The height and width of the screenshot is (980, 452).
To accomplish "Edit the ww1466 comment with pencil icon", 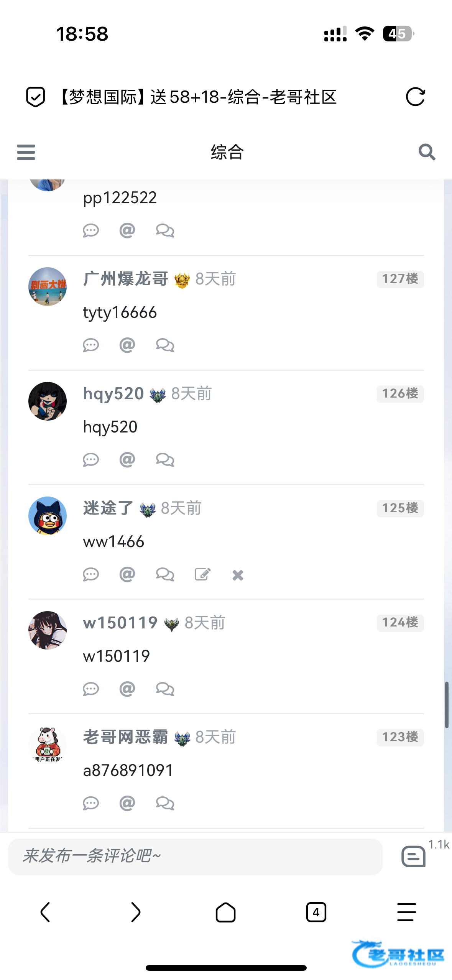I will coord(202,574).
